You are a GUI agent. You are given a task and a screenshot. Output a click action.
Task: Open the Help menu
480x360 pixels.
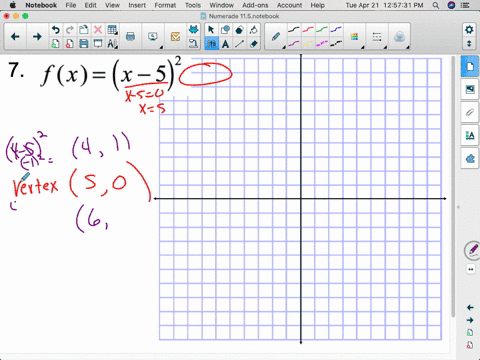point(317,5)
